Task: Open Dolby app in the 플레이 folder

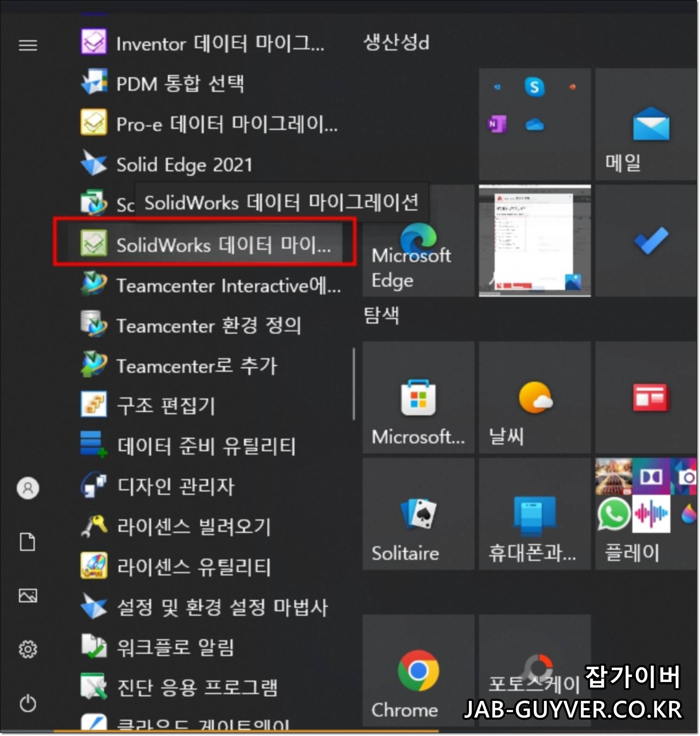Action: point(651,477)
